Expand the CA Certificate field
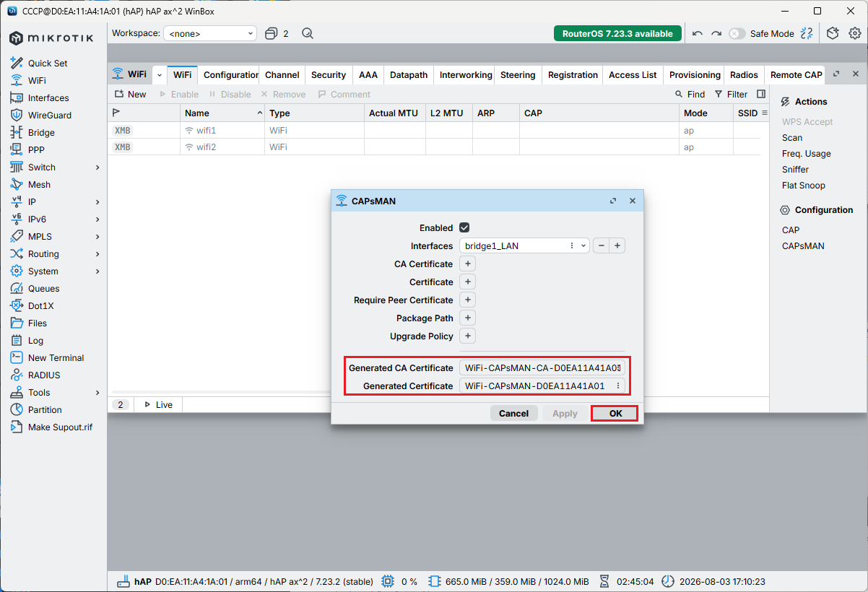 click(x=467, y=264)
